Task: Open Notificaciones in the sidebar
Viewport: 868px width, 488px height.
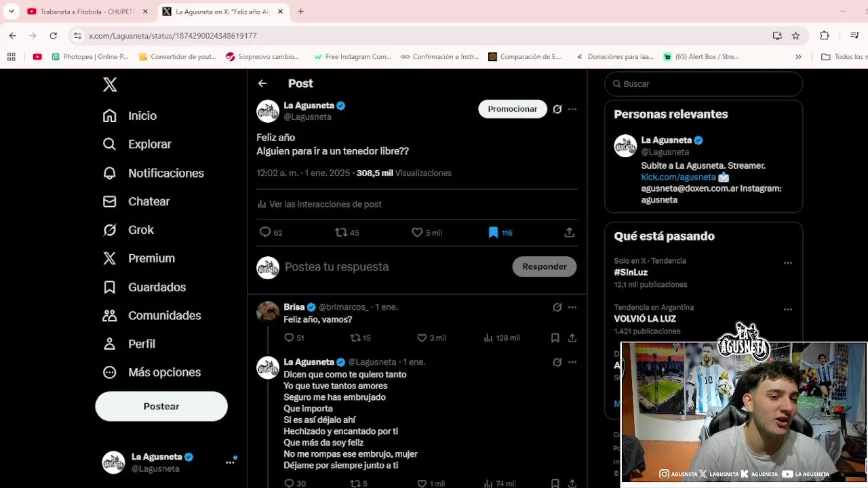Action: pos(153,173)
